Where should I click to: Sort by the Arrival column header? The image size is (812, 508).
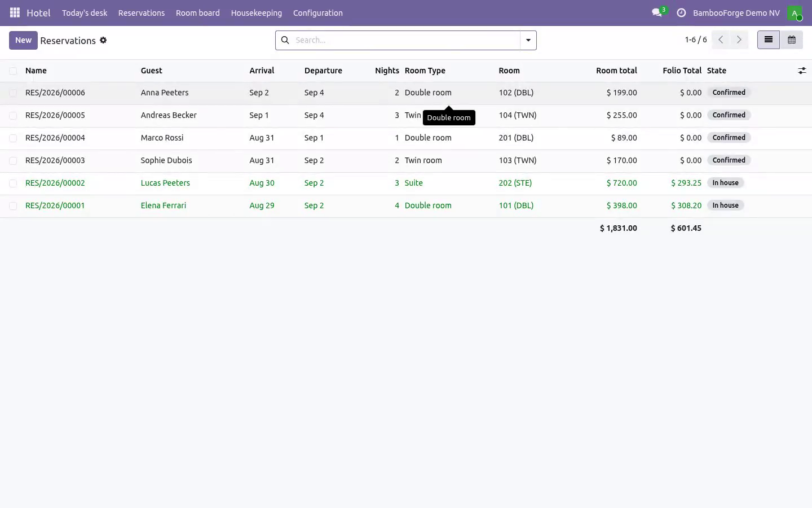(x=262, y=71)
